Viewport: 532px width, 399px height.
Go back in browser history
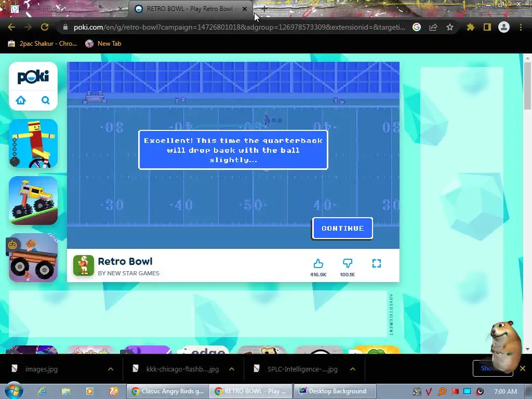click(x=11, y=27)
